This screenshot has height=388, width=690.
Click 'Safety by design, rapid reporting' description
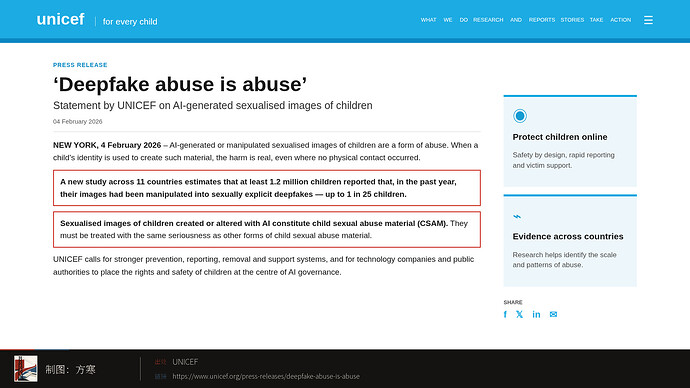click(x=563, y=160)
